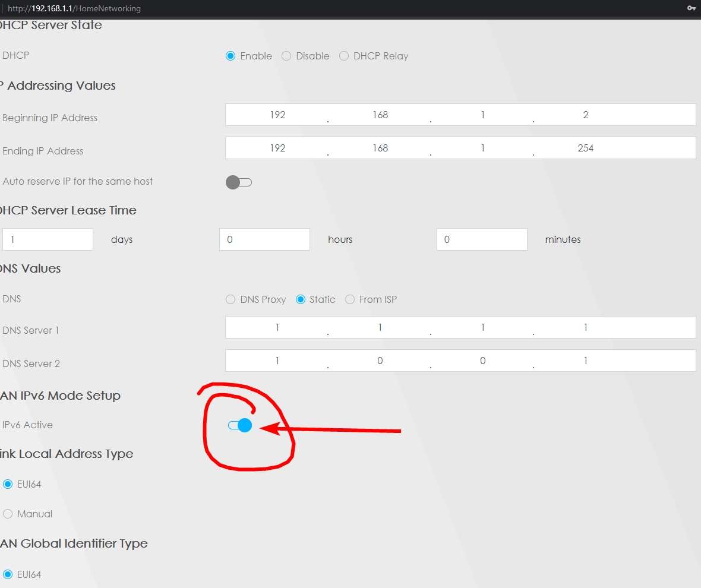701x588 pixels.
Task: Toggle Auto reserve IP for same host
Action: (239, 182)
